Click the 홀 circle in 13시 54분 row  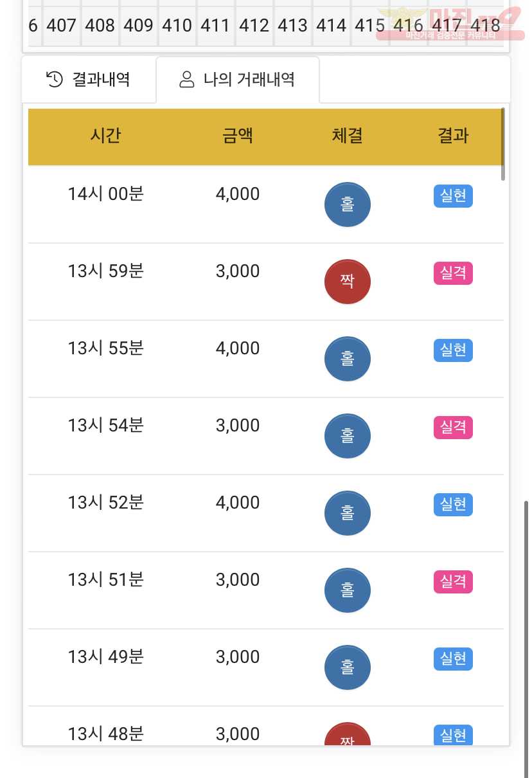point(348,436)
